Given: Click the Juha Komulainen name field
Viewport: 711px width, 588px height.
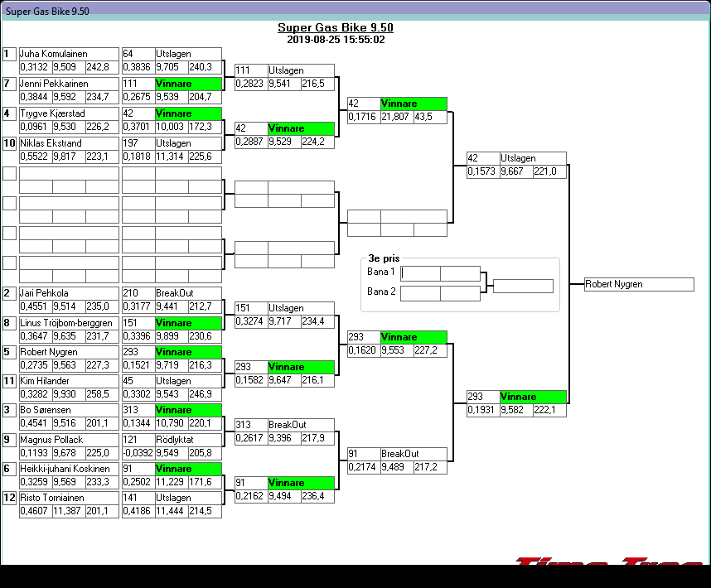Looking at the screenshot, I should 68,54.
